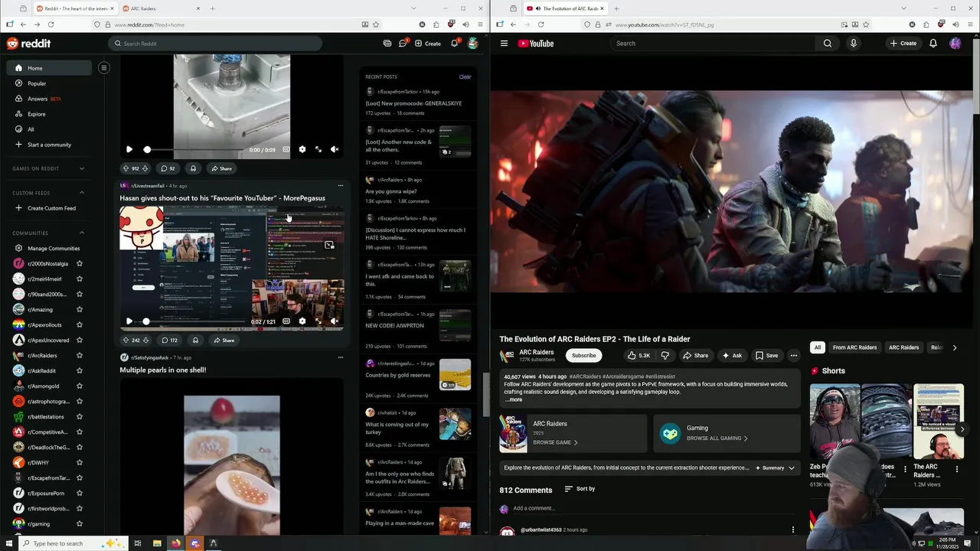Image resolution: width=980 pixels, height=551 pixels.
Task: Subscribe to ARC Raiders channel
Action: pyautogui.click(x=583, y=355)
